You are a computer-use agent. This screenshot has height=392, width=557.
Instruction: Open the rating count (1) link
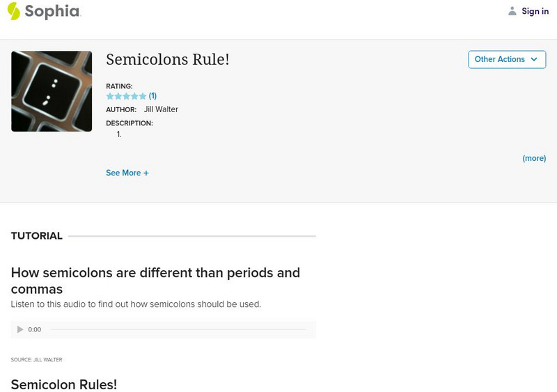point(152,96)
